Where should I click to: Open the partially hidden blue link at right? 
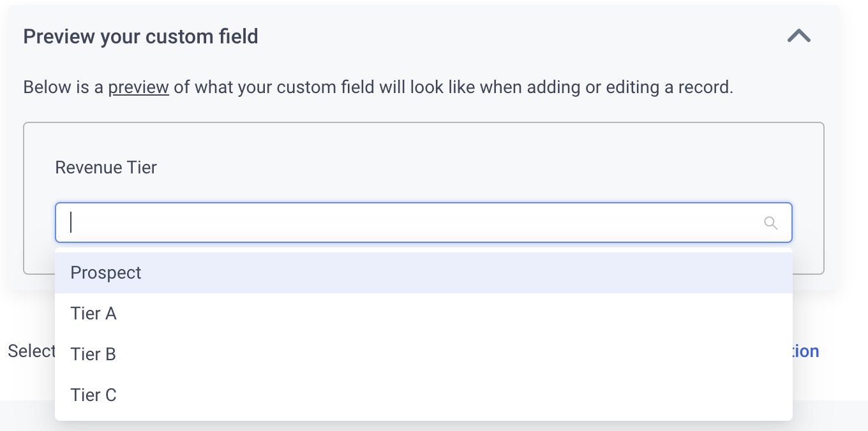[x=806, y=351]
